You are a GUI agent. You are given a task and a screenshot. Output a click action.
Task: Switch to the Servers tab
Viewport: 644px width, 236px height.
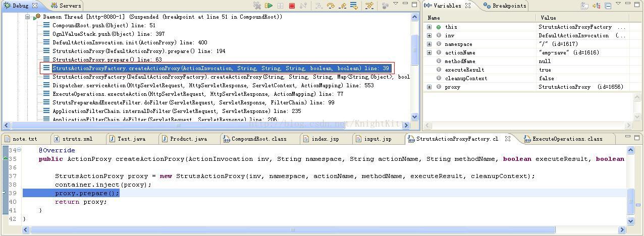[x=66, y=6]
